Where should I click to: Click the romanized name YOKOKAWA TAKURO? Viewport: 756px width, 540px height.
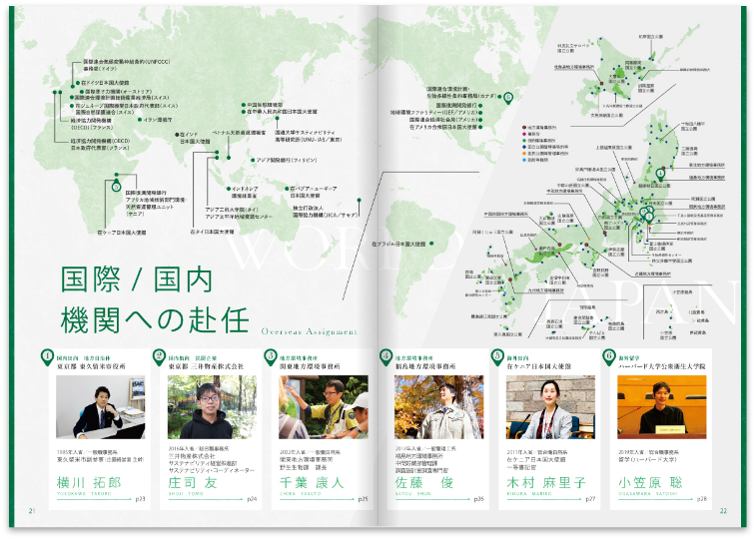pos(84,494)
